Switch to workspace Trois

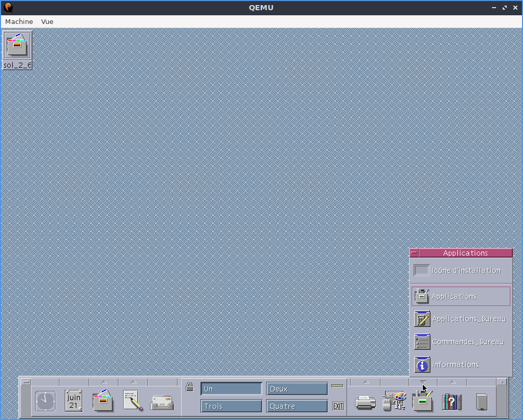[231, 406]
